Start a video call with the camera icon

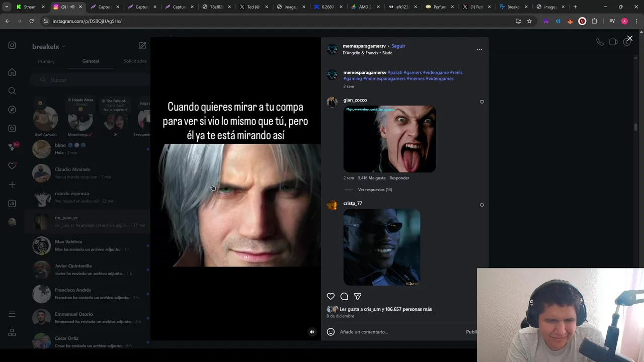(613, 42)
